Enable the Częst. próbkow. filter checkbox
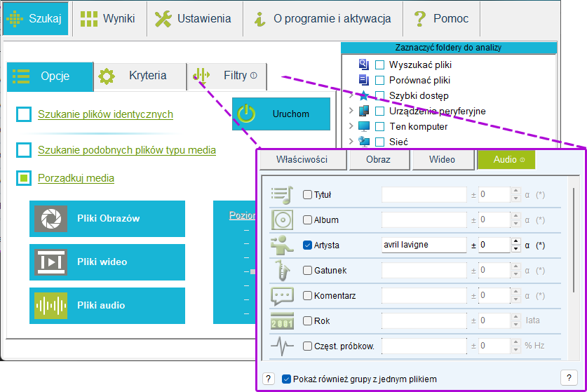Screen dimensions: 587x392 pyautogui.click(x=307, y=346)
